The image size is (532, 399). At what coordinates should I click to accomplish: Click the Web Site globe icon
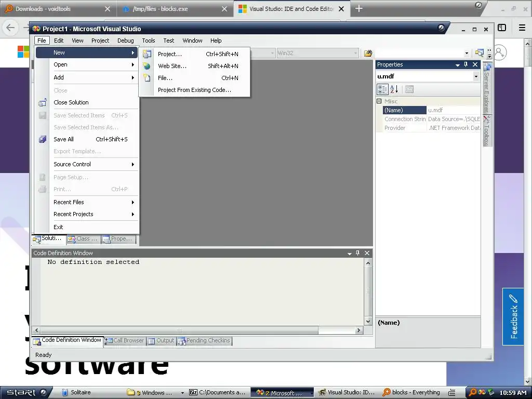point(147,66)
